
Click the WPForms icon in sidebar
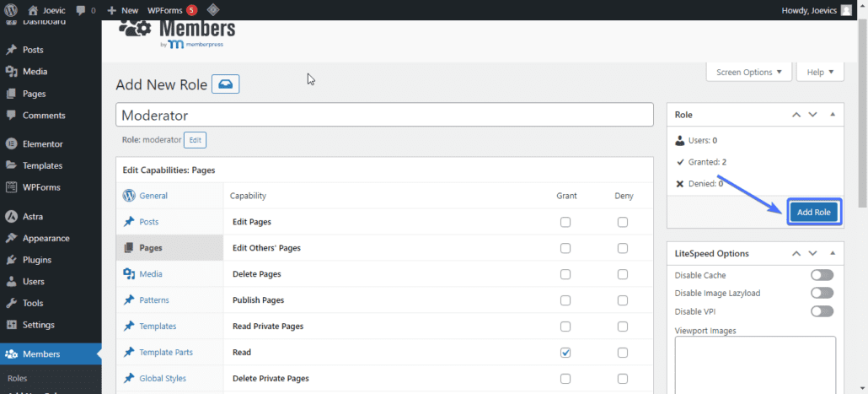(11, 187)
